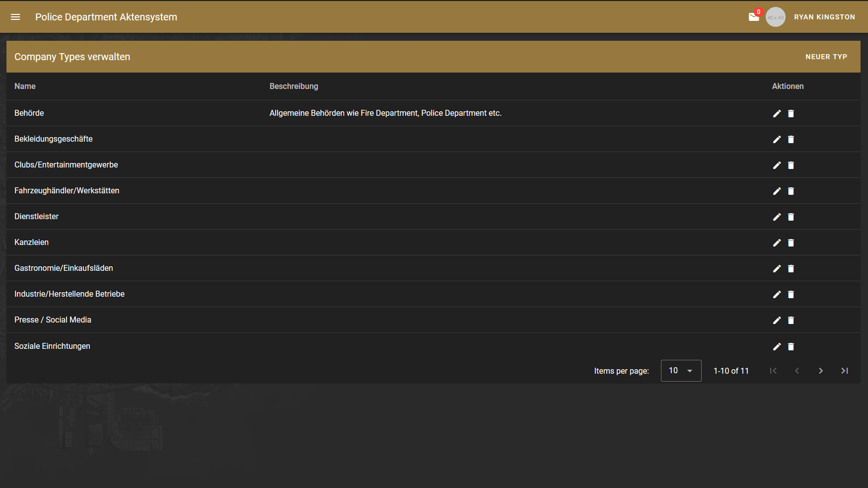Screen dimensions: 868x488
Task: Delete the Kanzleien entry
Action: [x=791, y=243]
